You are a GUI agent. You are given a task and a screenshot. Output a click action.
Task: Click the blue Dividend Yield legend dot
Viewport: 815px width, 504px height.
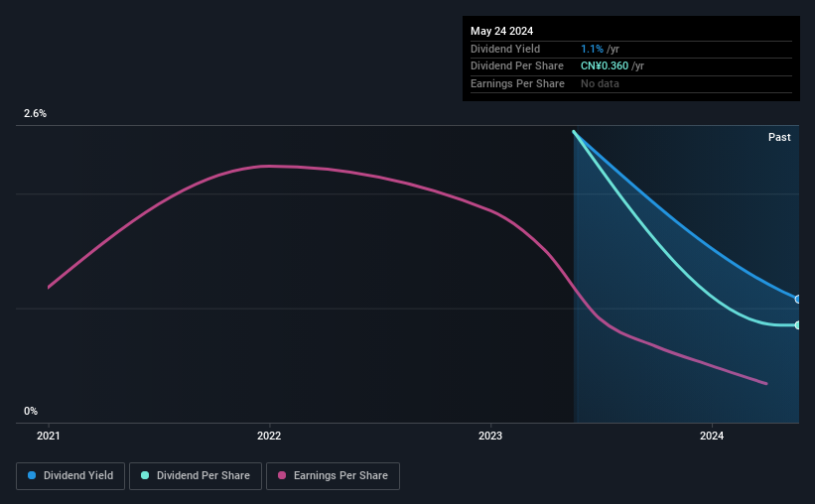[32, 475]
